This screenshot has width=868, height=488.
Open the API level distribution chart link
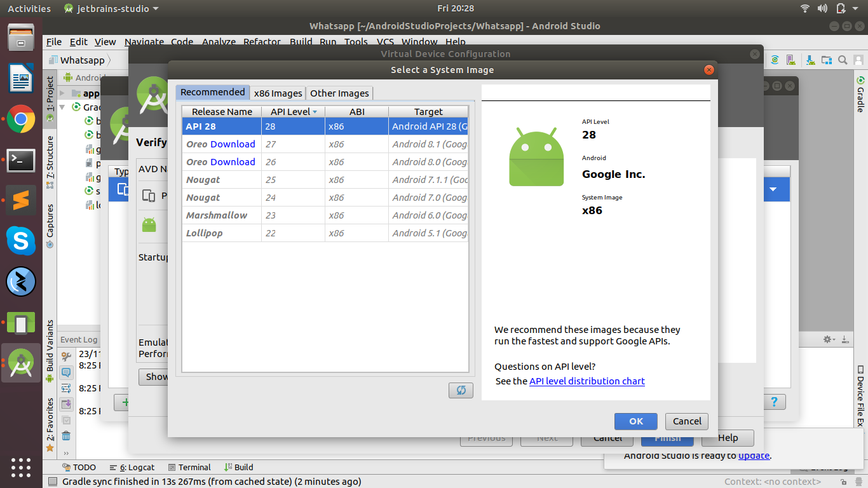(587, 381)
